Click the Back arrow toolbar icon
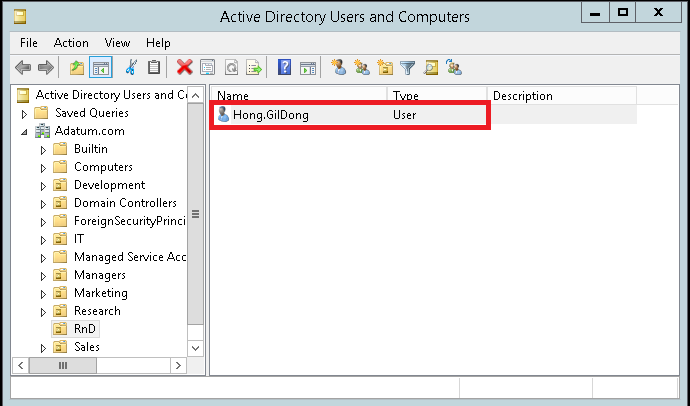Viewport: 690px width, 406px height. (x=23, y=68)
